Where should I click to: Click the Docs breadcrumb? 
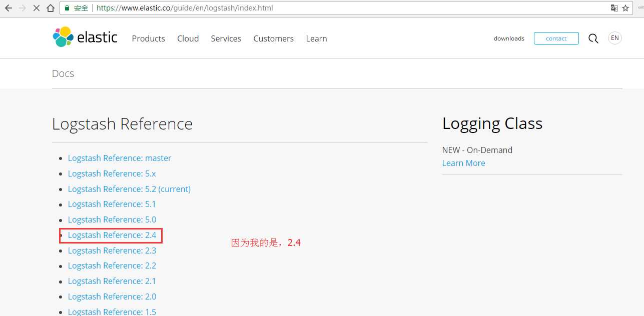63,73
